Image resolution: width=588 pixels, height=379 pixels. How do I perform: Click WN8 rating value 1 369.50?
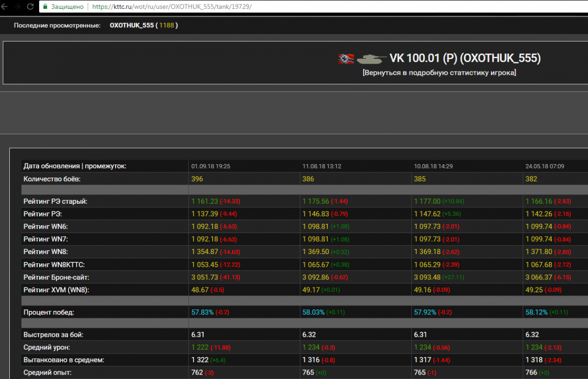pos(316,252)
